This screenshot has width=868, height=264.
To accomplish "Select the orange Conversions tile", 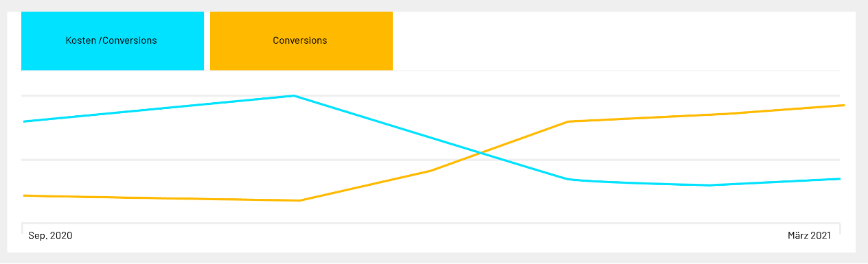I will pos(301,40).
